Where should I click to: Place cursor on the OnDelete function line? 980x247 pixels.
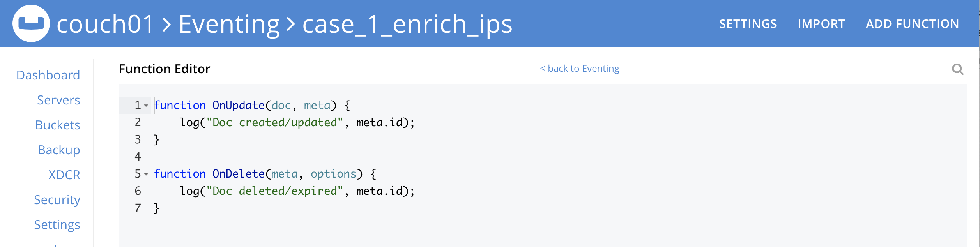(265, 174)
